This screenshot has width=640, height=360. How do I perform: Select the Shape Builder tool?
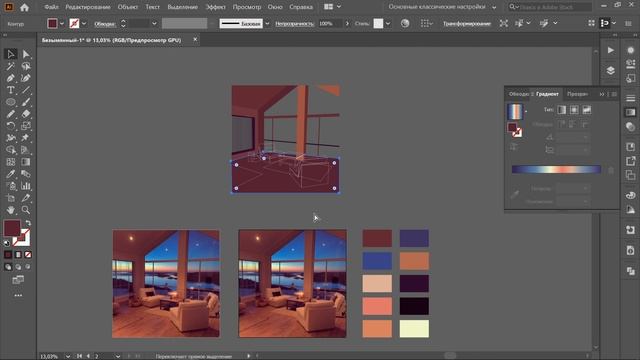10,150
